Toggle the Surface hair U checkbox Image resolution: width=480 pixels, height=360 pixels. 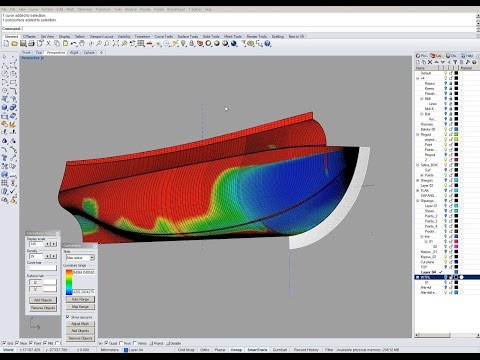pos(35,282)
